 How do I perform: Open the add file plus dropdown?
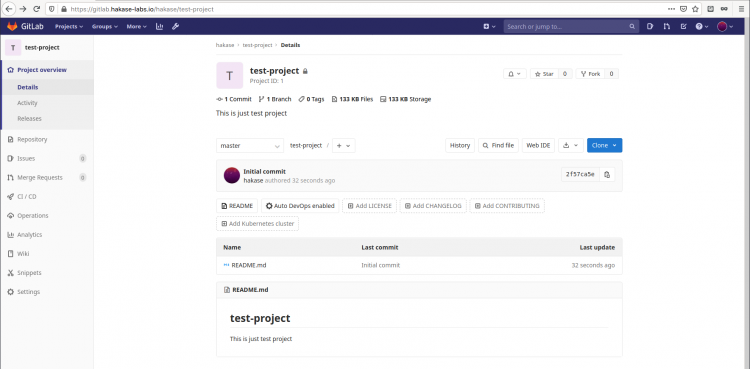tap(343, 145)
